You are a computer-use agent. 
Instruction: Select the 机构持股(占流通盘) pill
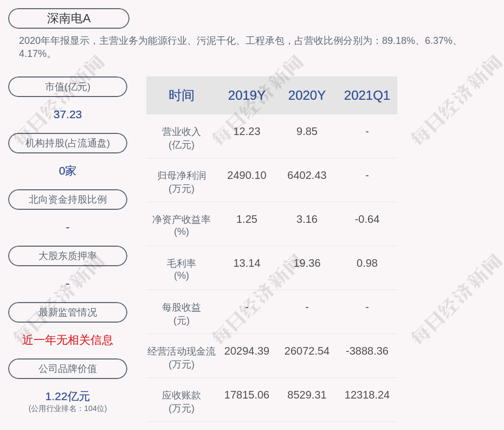click(x=68, y=143)
